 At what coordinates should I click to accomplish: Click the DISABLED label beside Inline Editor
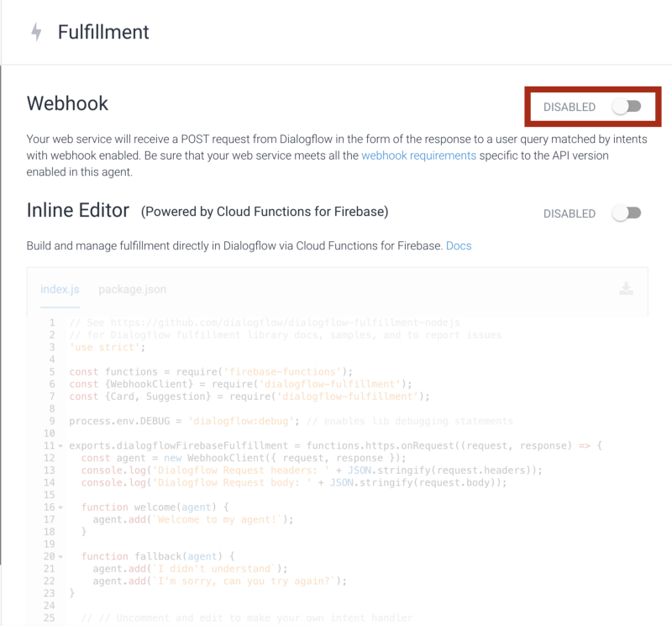tap(569, 213)
